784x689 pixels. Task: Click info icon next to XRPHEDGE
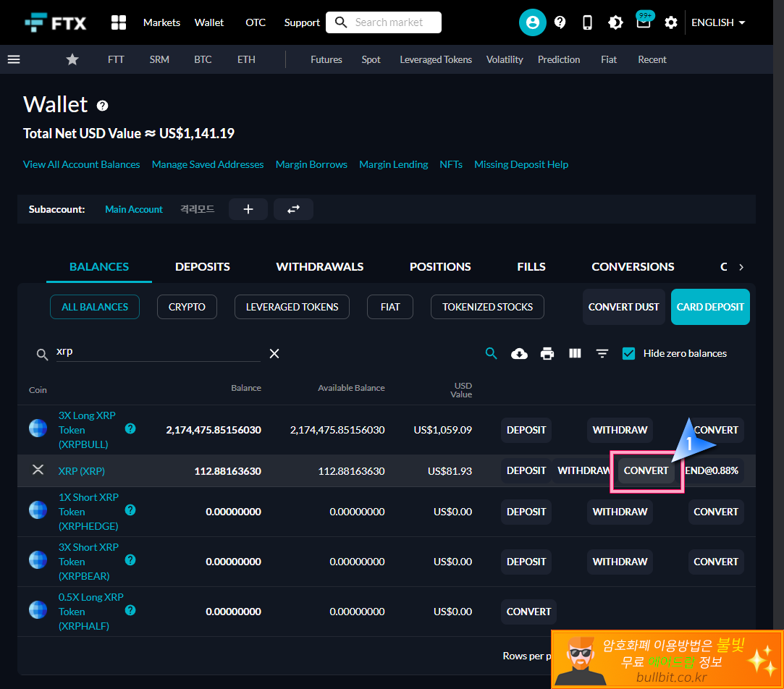(130, 510)
